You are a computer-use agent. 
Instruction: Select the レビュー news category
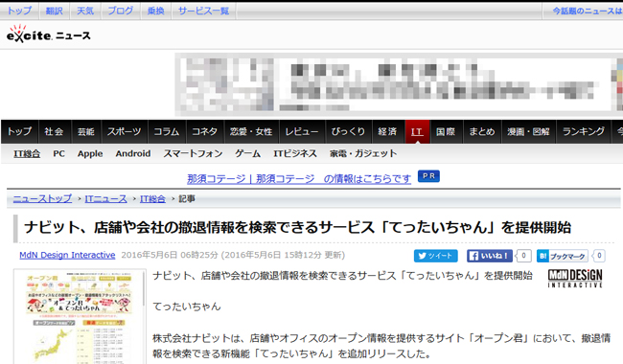coord(302,131)
